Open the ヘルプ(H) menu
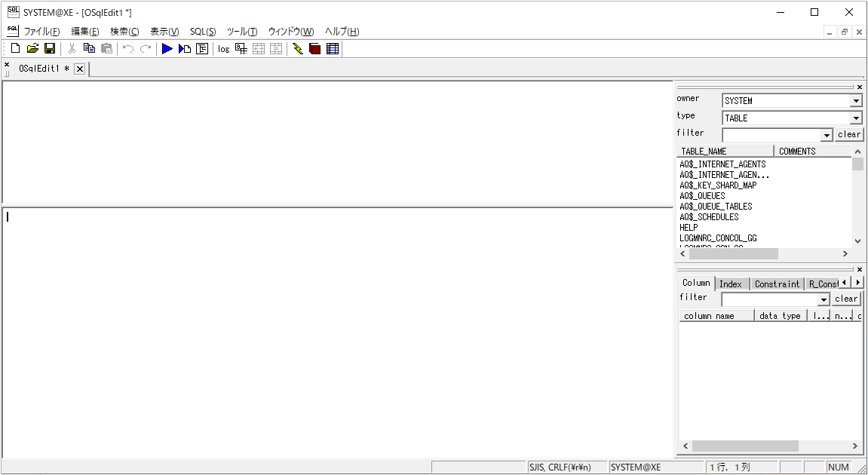Screen dimensions: 868x475 342,32
